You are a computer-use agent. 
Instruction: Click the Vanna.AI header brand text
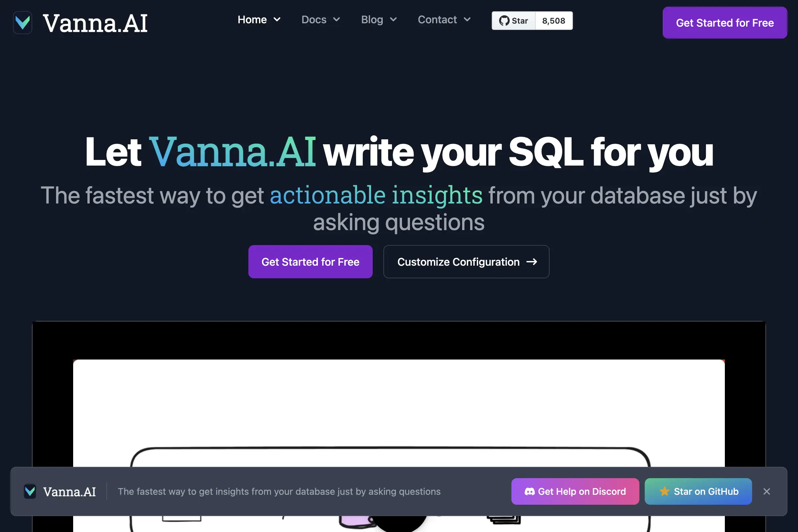[x=95, y=23]
